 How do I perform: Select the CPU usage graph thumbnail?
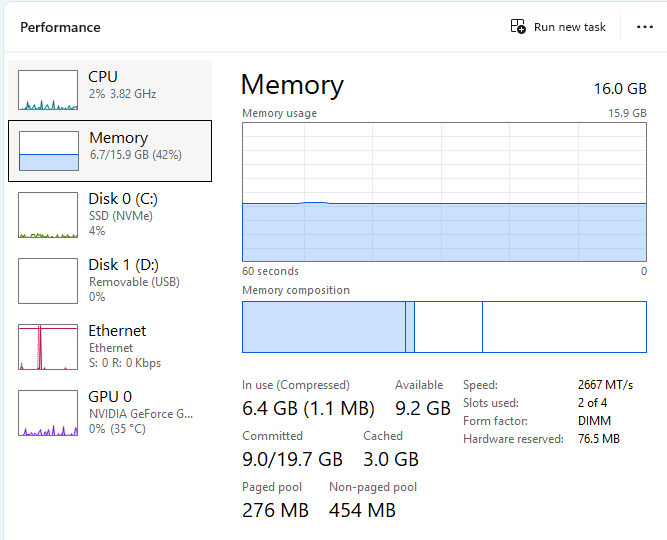pos(48,90)
